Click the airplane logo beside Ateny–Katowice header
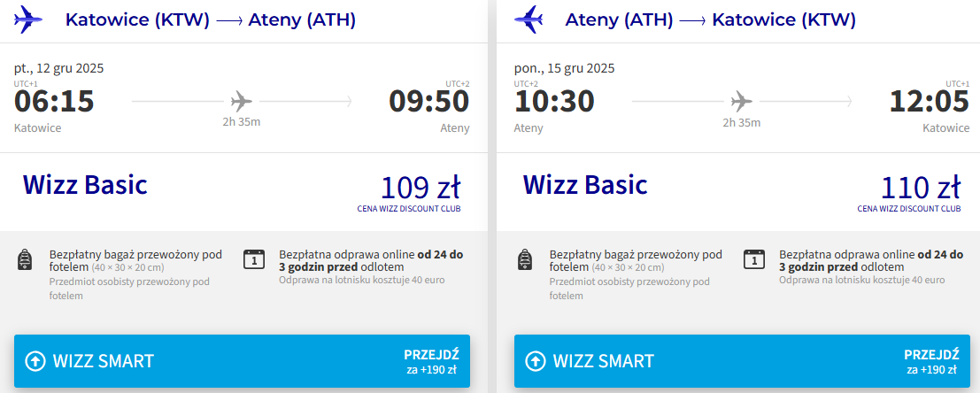980x393 pixels. click(x=529, y=19)
